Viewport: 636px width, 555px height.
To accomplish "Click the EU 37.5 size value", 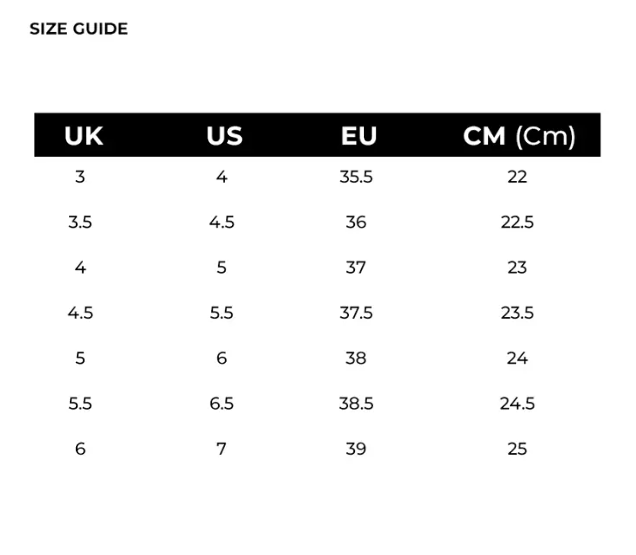I will 356,313.
